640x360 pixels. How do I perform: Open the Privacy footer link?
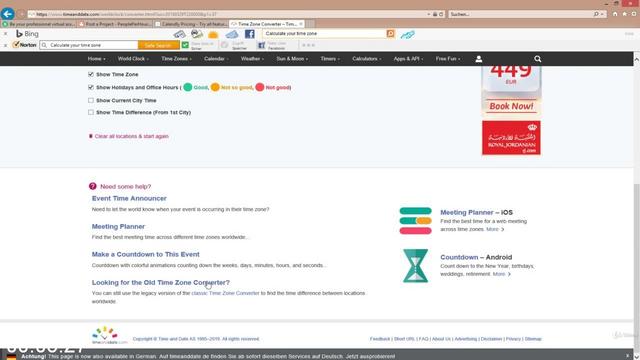[x=513, y=339]
